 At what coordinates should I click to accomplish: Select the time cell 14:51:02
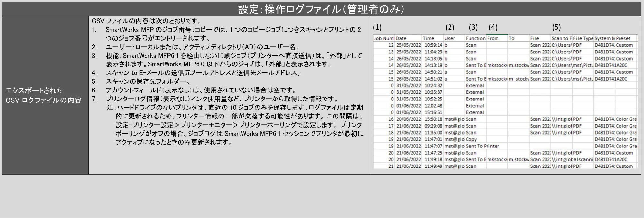click(x=433, y=79)
